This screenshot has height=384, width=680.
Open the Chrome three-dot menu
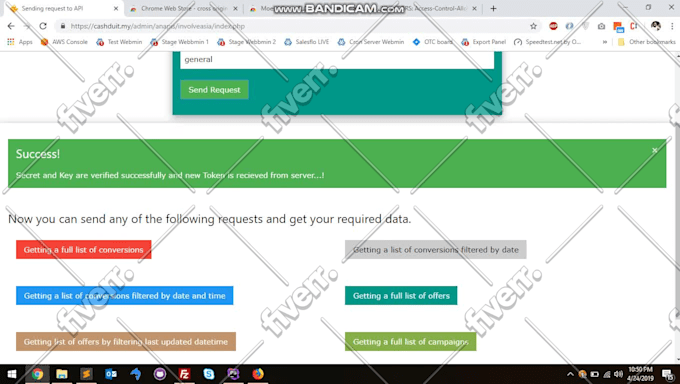pyautogui.click(x=672, y=26)
